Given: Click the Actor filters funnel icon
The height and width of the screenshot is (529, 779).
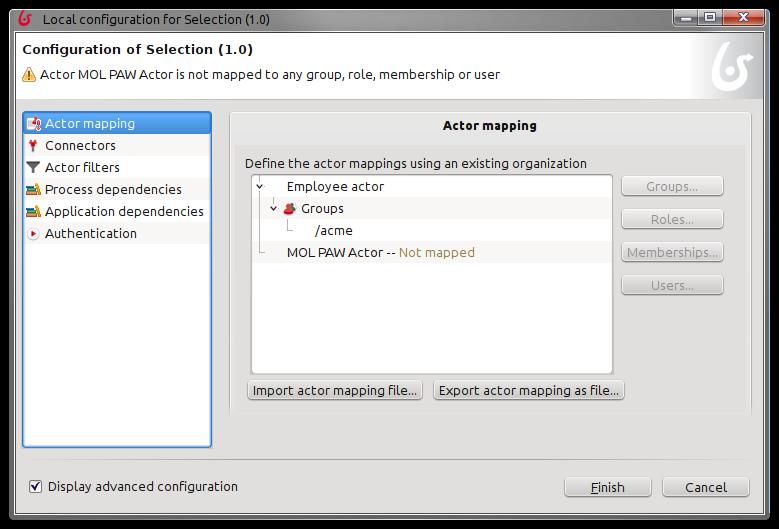Looking at the screenshot, I should point(33,167).
